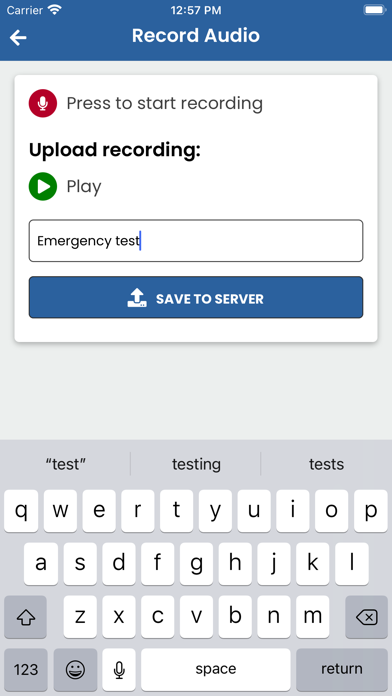Click the Emergency test name field
The width and height of the screenshot is (392, 696).
click(196, 241)
